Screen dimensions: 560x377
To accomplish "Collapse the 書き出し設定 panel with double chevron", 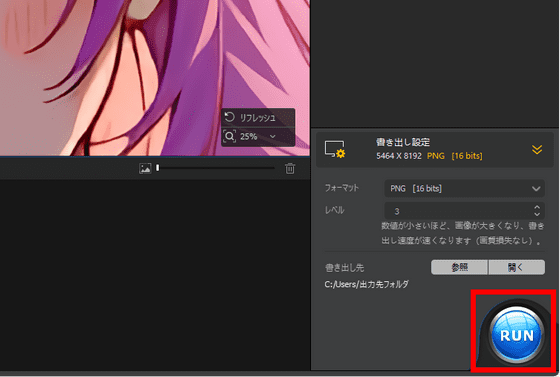I will pos(537,150).
